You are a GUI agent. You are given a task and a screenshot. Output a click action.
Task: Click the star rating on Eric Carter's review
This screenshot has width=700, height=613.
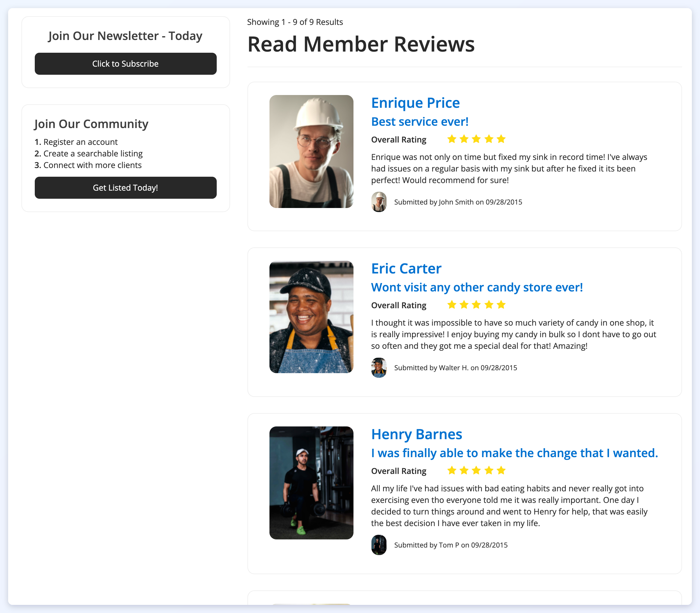(x=476, y=304)
